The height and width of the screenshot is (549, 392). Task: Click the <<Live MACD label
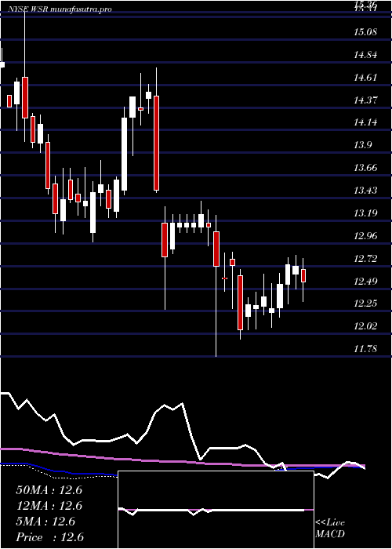coord(330,529)
